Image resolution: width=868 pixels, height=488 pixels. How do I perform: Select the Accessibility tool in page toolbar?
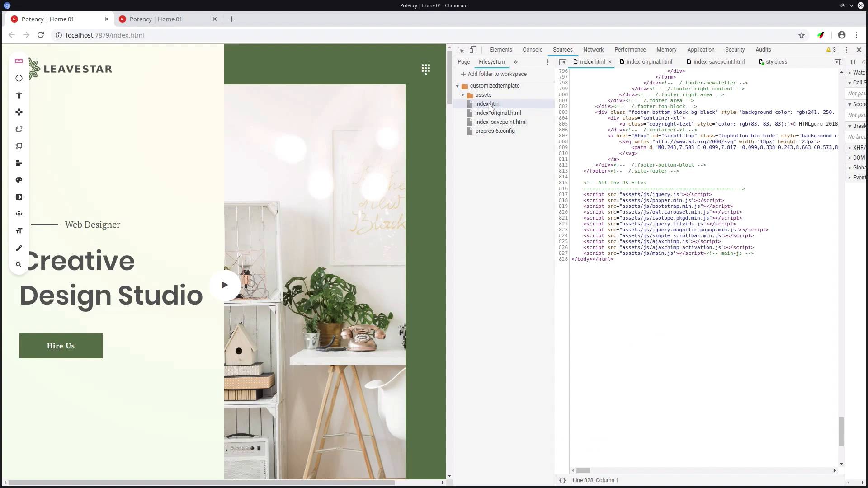pos(19,95)
